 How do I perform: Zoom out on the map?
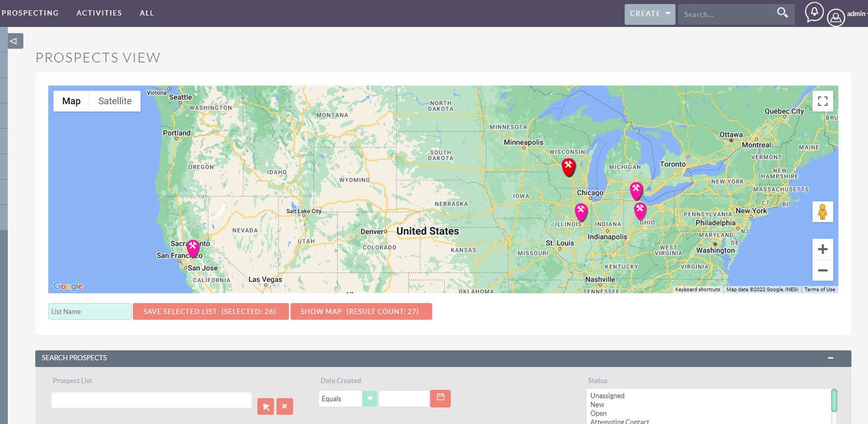[822, 270]
